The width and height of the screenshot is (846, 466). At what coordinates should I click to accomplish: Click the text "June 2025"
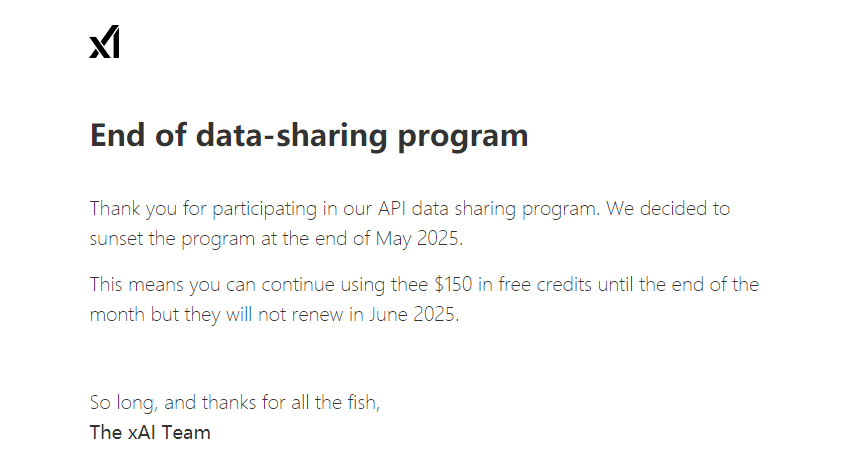(412, 314)
